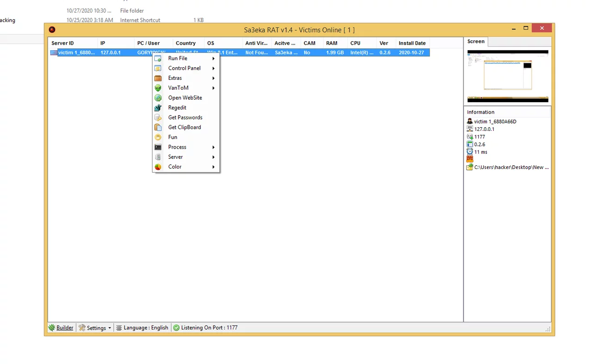Click the remote screen preview thumbnail
595x364 pixels.
508,76
